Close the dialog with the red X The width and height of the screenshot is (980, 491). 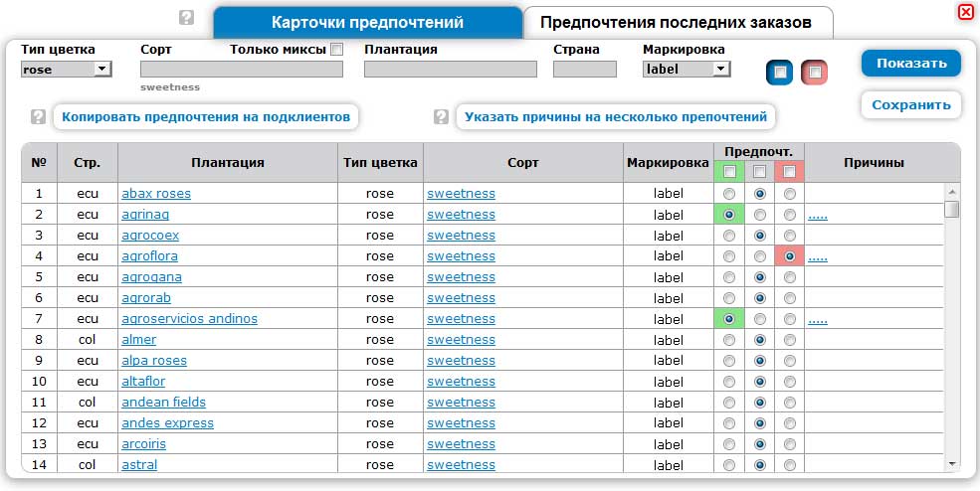click(x=965, y=12)
